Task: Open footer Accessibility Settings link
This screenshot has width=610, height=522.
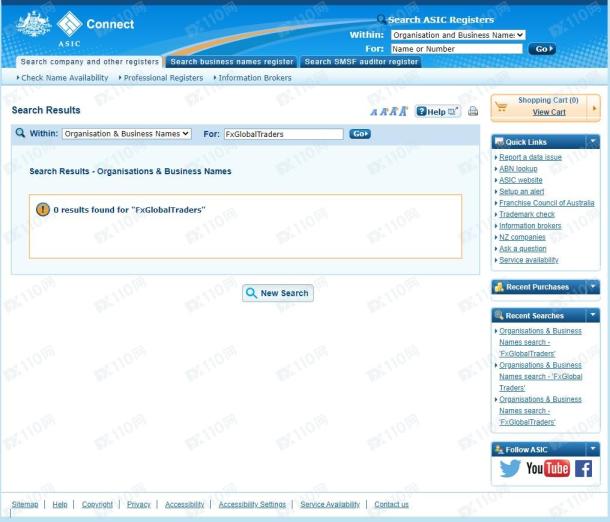Action: 252,504
